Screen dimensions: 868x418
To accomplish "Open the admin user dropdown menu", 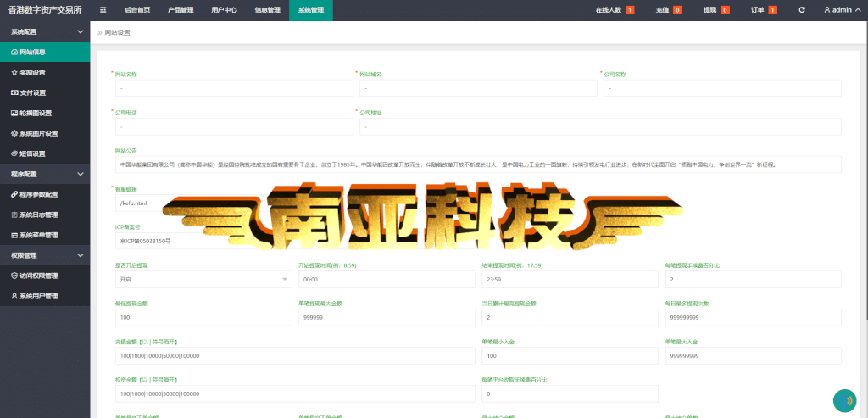I will pyautogui.click(x=842, y=10).
